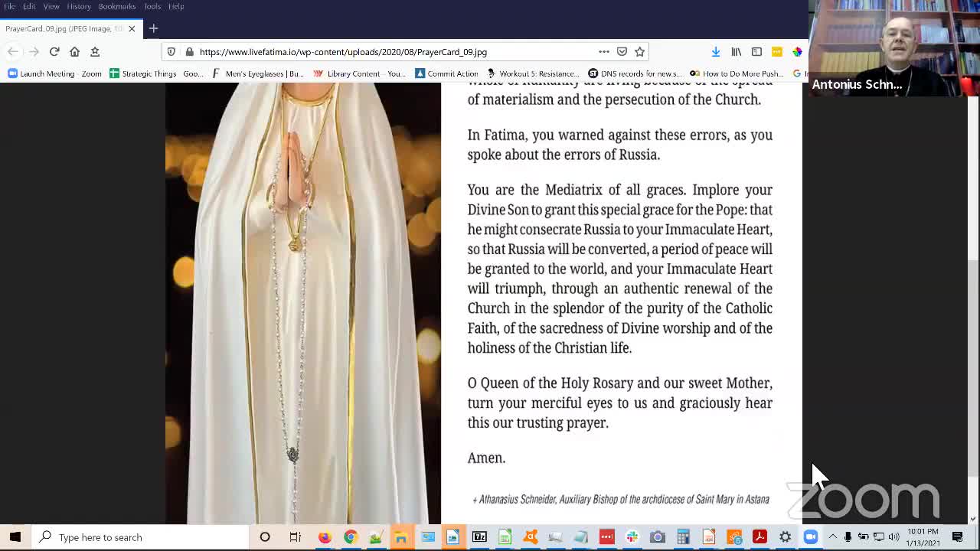
Task: Open File Explorer on the taskbar
Action: (401, 537)
